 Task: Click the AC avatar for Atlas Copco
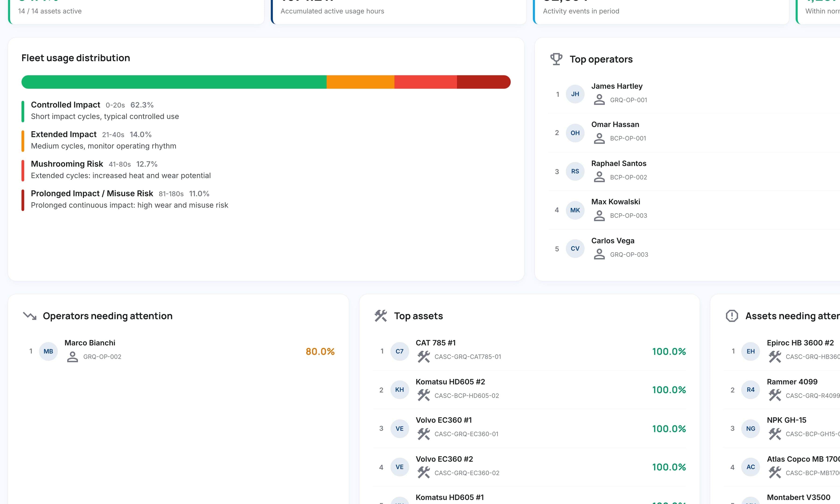coord(751,467)
